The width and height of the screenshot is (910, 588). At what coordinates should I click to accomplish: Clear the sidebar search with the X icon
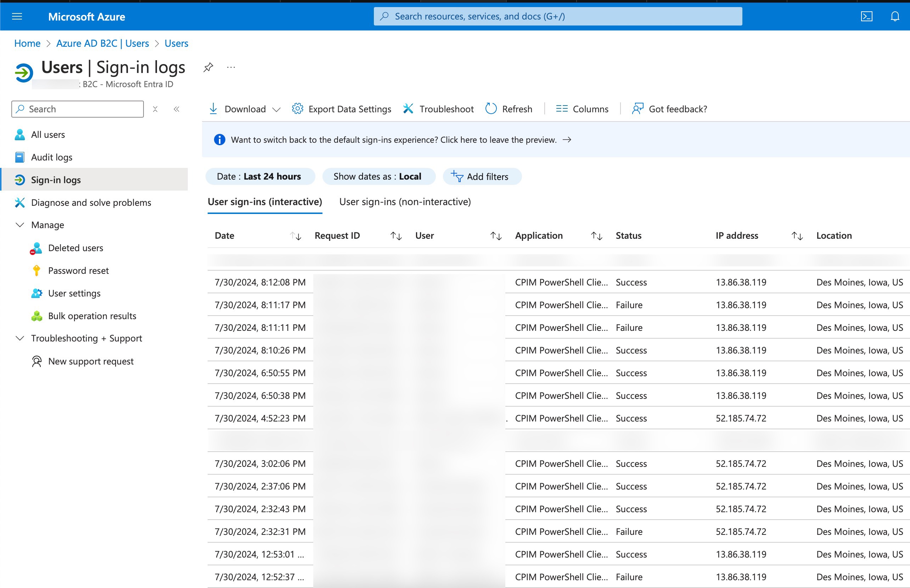[155, 109]
